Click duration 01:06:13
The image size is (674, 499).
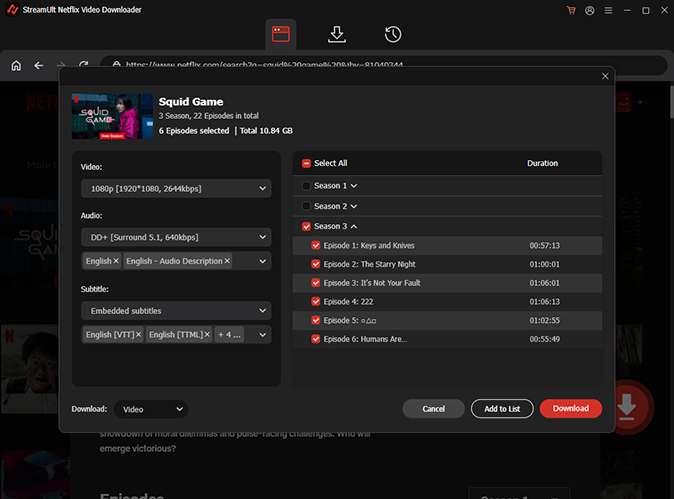(544, 302)
